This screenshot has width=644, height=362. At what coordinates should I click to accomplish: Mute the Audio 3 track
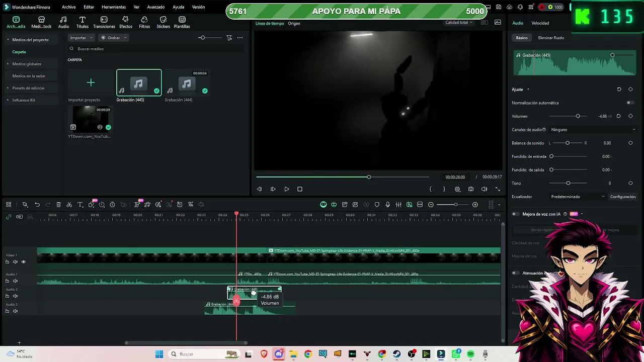pyautogui.click(x=15, y=311)
